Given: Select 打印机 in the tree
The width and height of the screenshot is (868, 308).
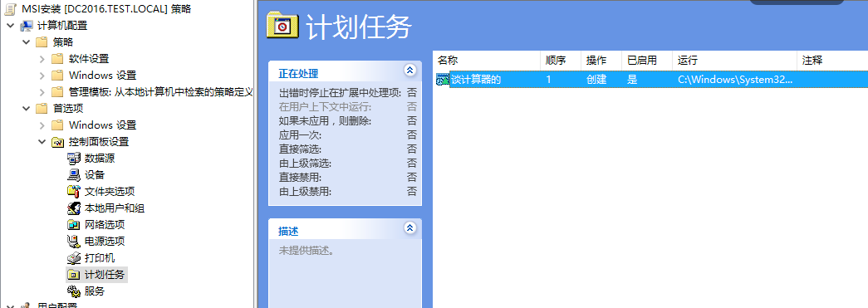Looking at the screenshot, I should pos(100,258).
